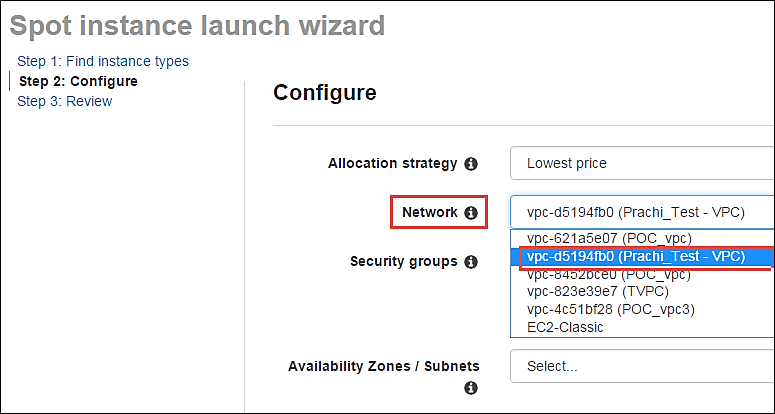Click the Network dropdown showing Prachi_Test - VPC

(641, 213)
